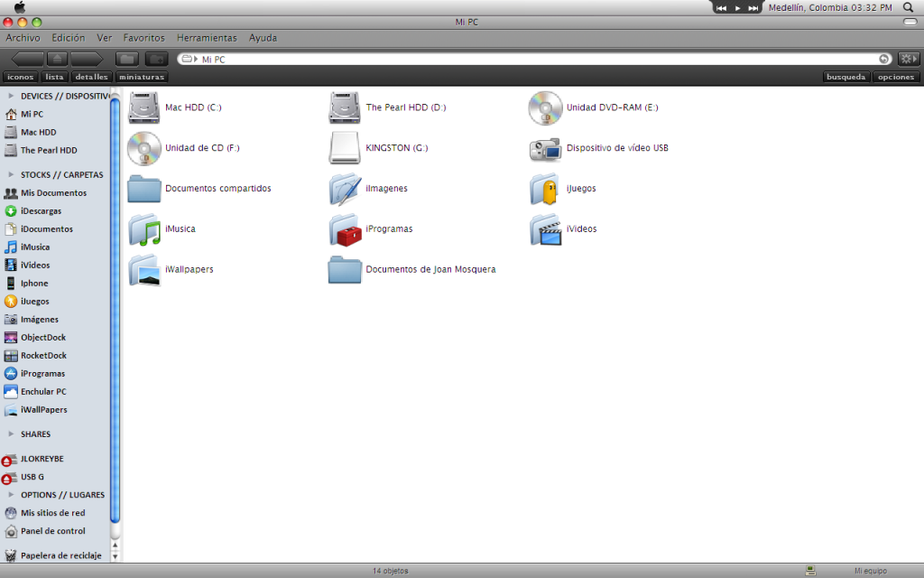
Task: Select the iProgramas toolbox folder in main pane
Action: (x=370, y=228)
